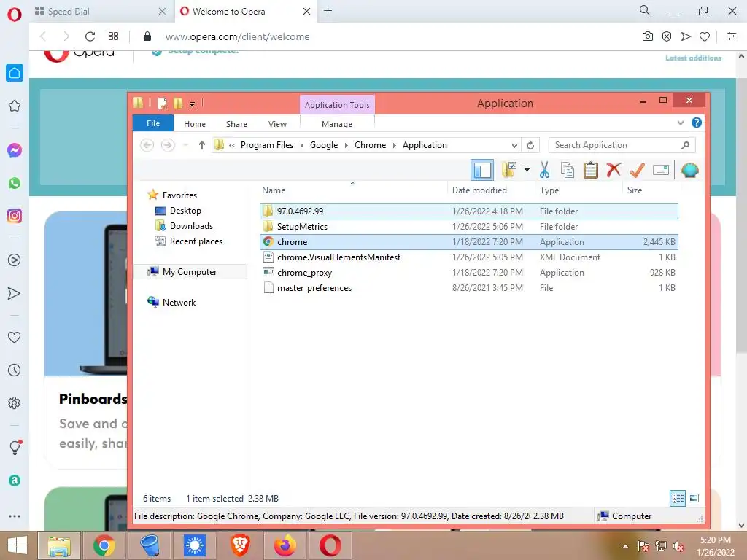Expand the arrow after Program Files breadcrumb
This screenshot has height=560, width=747.
click(x=301, y=145)
